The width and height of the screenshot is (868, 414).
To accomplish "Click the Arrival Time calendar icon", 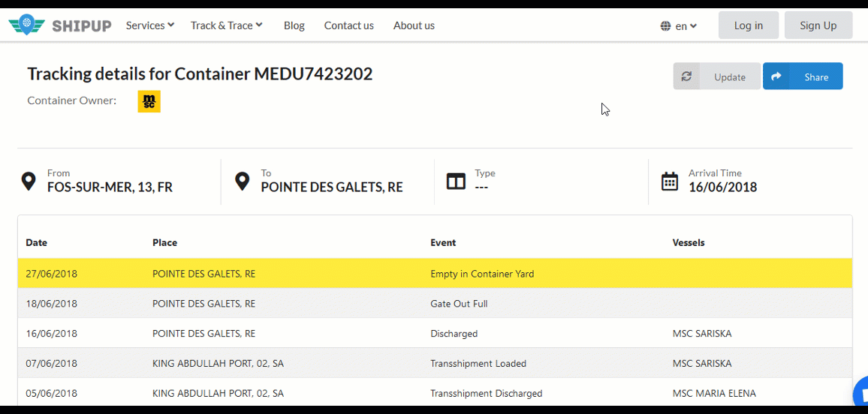I will click(670, 181).
